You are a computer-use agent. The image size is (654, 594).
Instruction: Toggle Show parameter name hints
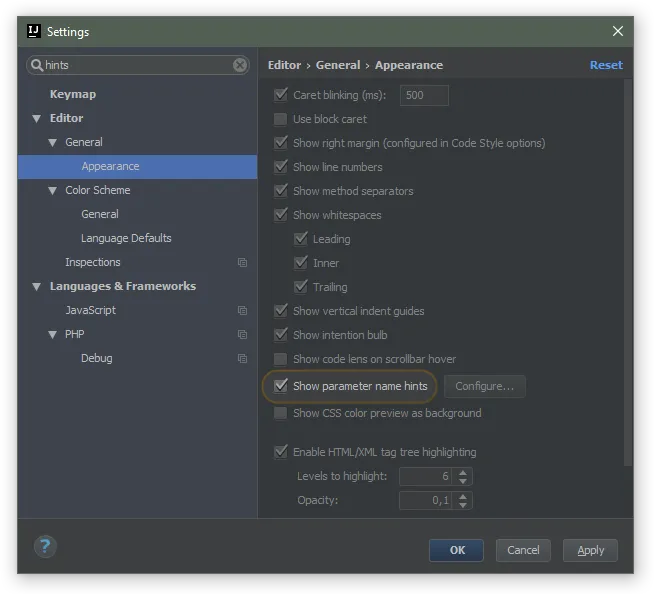(x=281, y=386)
